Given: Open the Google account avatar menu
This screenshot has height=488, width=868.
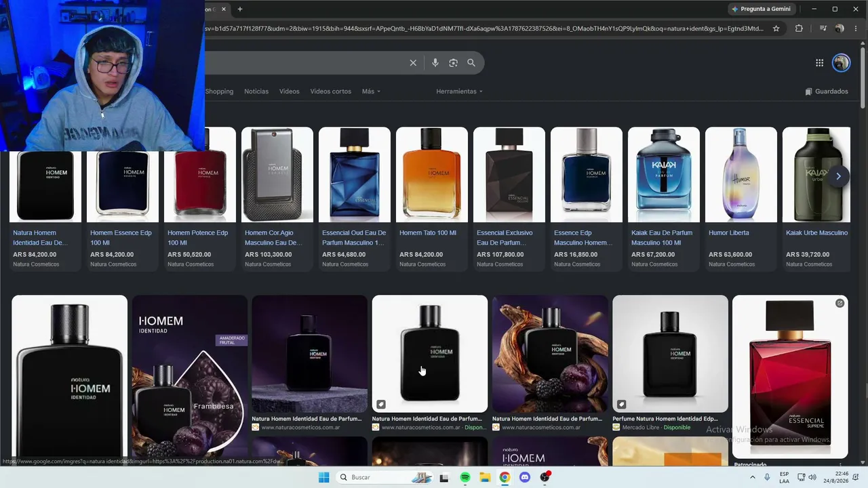Looking at the screenshot, I should tap(841, 63).
